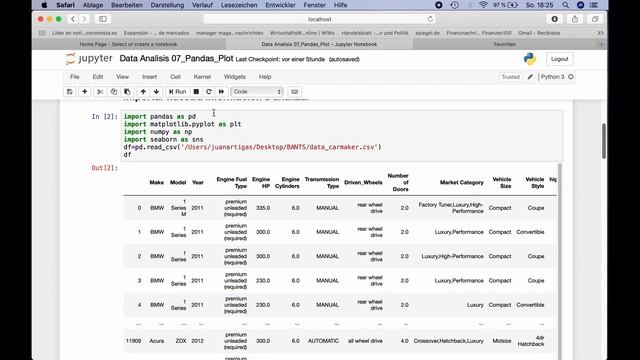Click the Jupyter logo
This screenshot has width=640, height=360.
[89, 59]
